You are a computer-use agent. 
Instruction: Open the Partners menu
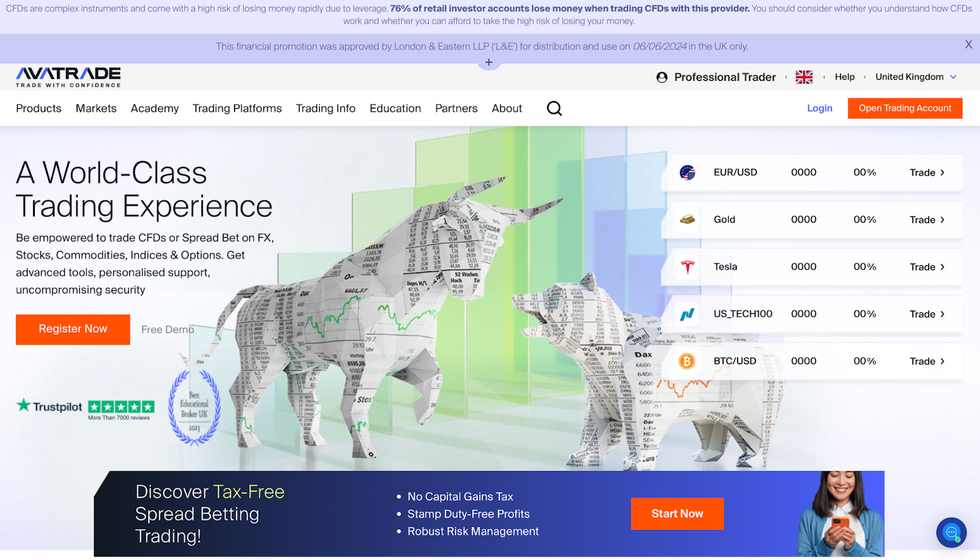(456, 108)
